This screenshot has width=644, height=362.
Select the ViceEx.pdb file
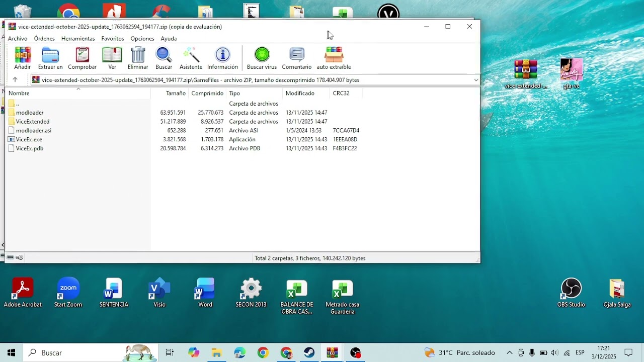184,149
